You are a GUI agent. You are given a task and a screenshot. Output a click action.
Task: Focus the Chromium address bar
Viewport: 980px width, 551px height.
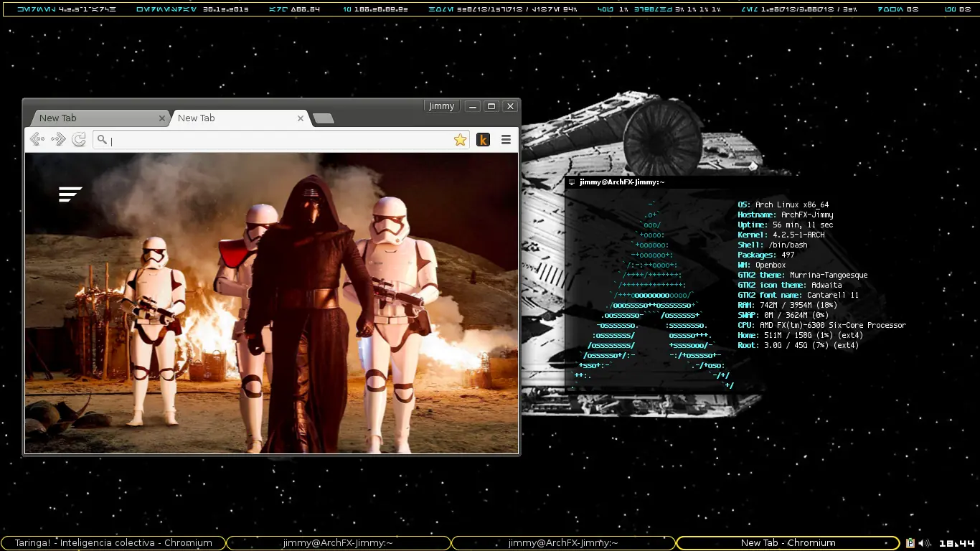coord(281,140)
